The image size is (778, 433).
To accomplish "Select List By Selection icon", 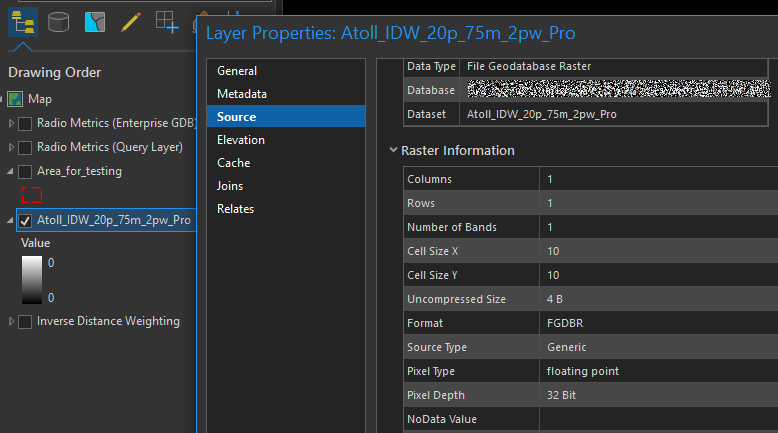I will (x=95, y=22).
